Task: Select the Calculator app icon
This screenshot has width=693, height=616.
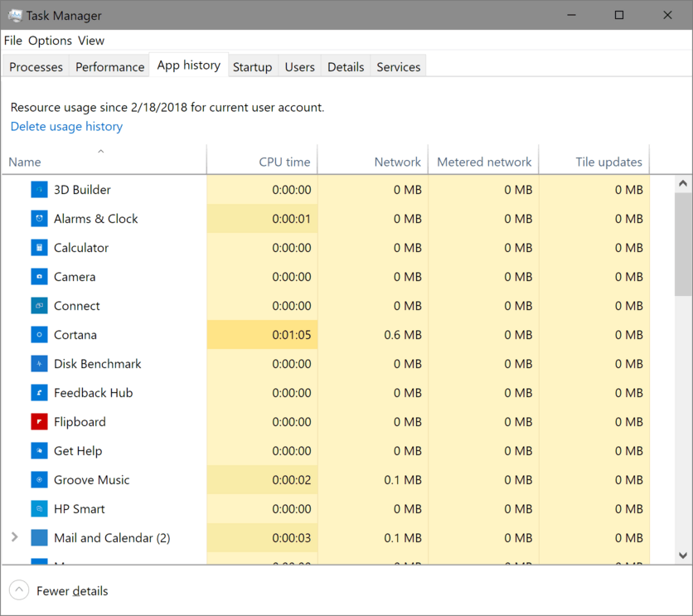Action: pyautogui.click(x=39, y=247)
